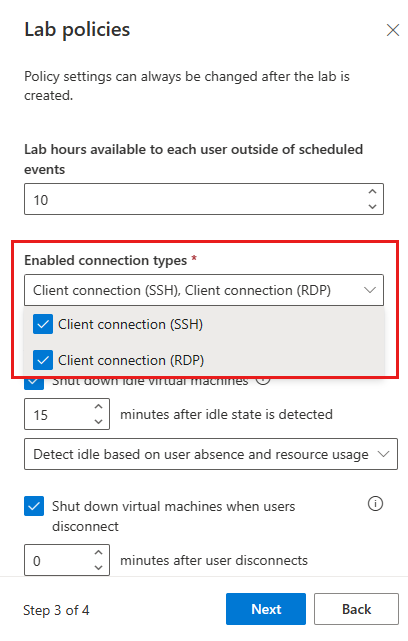Collapse the Enabled connection types dropdown
The image size is (408, 641).
pyautogui.click(x=204, y=290)
